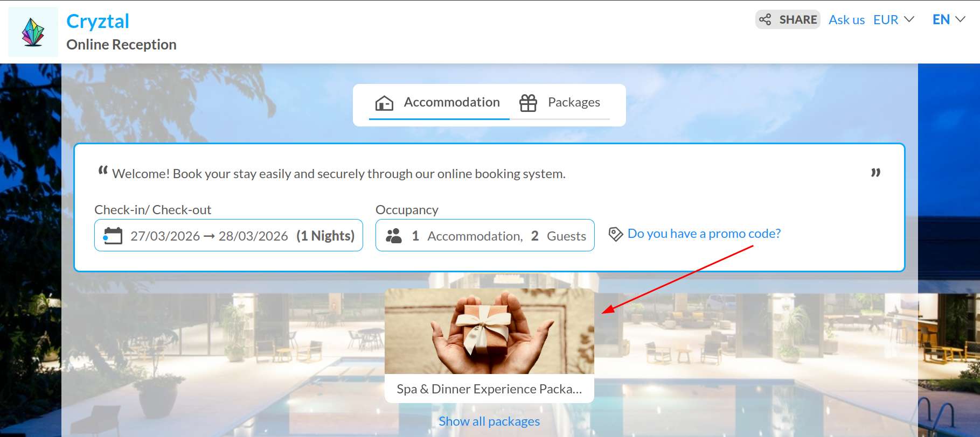The image size is (980, 437).
Task: Open the check-in/check-out date field
Action: (x=228, y=235)
